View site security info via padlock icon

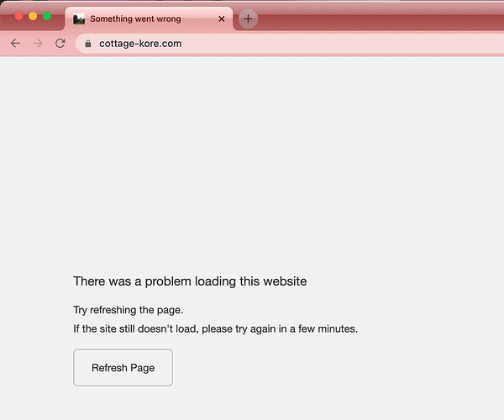(x=87, y=44)
